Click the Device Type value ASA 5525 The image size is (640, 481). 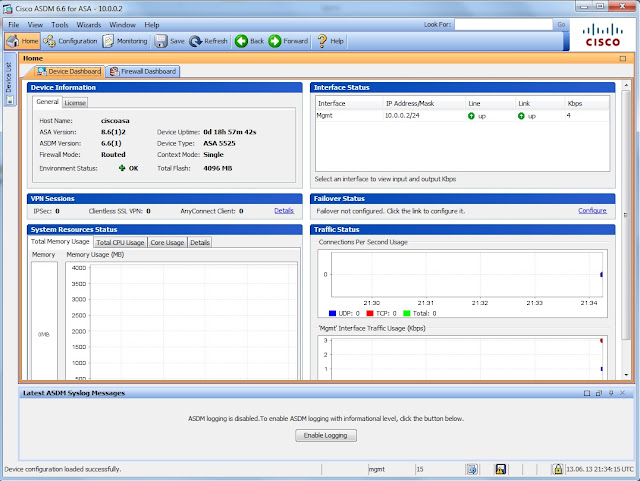coord(219,143)
